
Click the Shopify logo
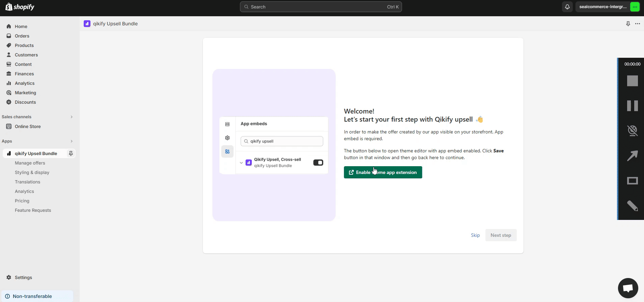tap(20, 7)
